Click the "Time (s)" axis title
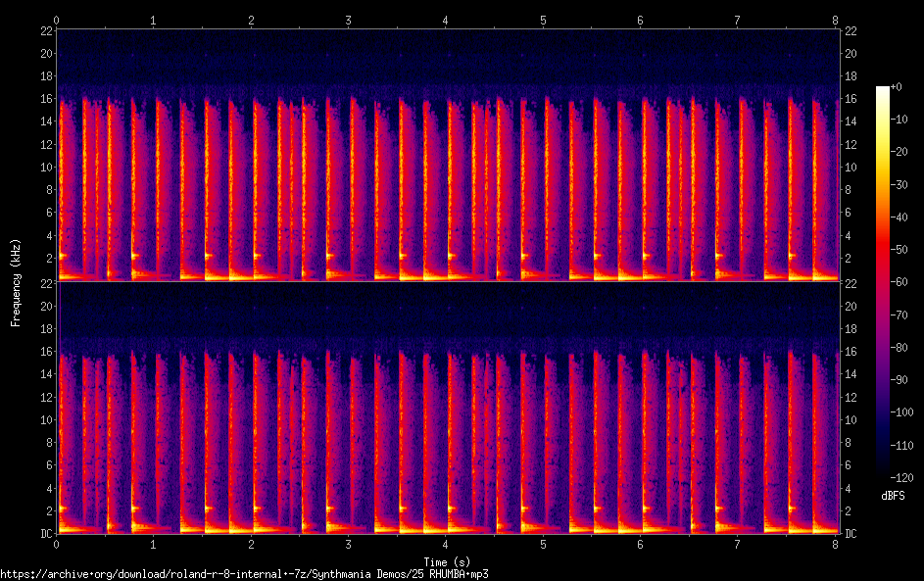This screenshot has height=581, width=924. [x=447, y=562]
